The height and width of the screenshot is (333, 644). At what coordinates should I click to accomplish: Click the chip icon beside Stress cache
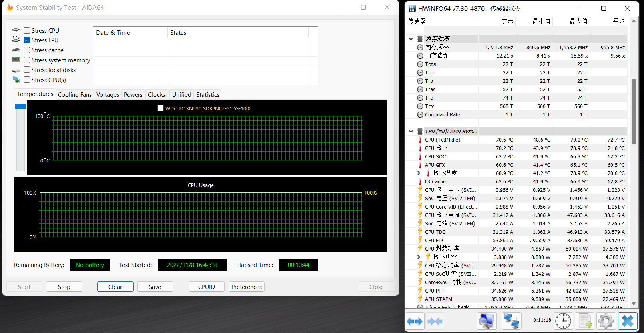[x=16, y=50]
